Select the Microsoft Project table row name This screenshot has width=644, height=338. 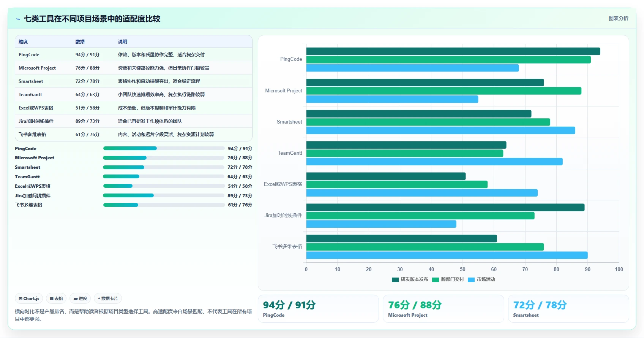point(37,68)
